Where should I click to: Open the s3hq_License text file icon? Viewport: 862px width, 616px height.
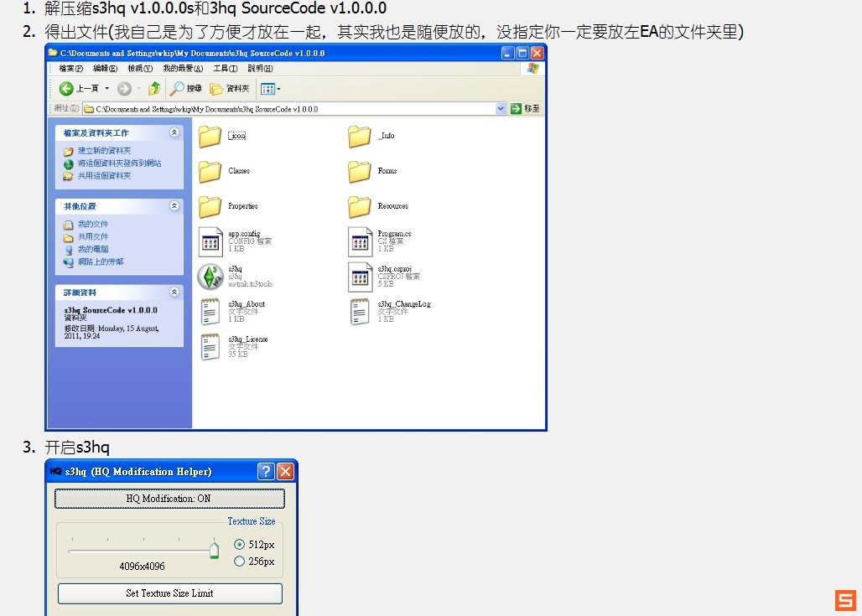click(x=210, y=347)
